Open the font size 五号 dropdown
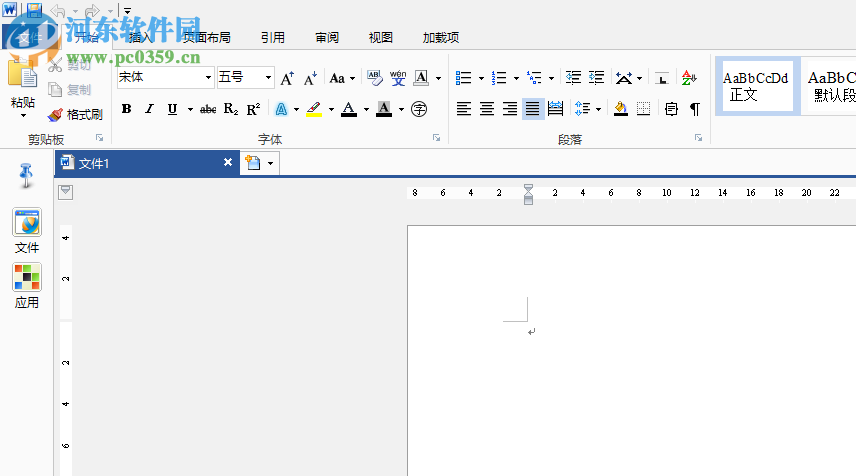The image size is (856, 476). click(268, 78)
